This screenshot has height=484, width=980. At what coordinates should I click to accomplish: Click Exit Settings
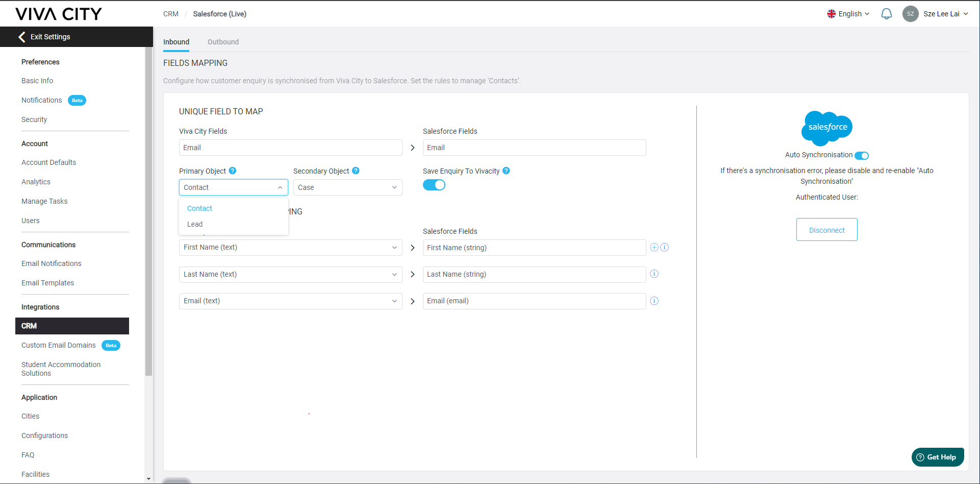coord(50,37)
